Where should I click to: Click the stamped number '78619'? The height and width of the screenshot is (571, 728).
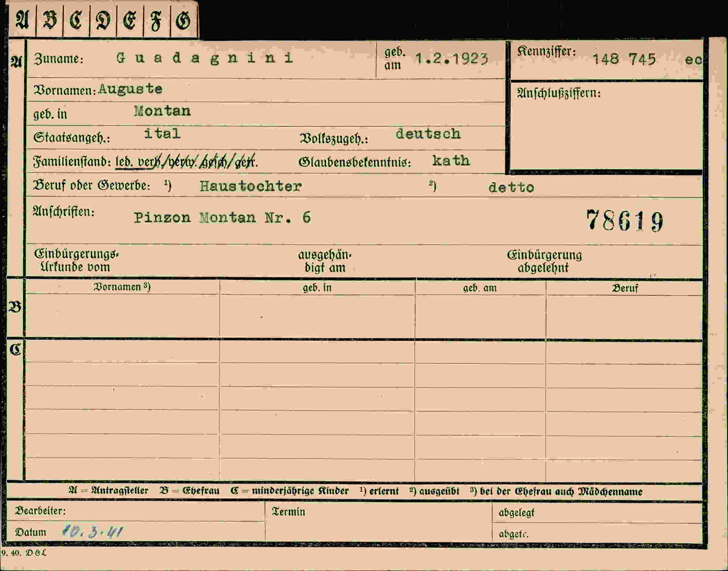pos(625,221)
